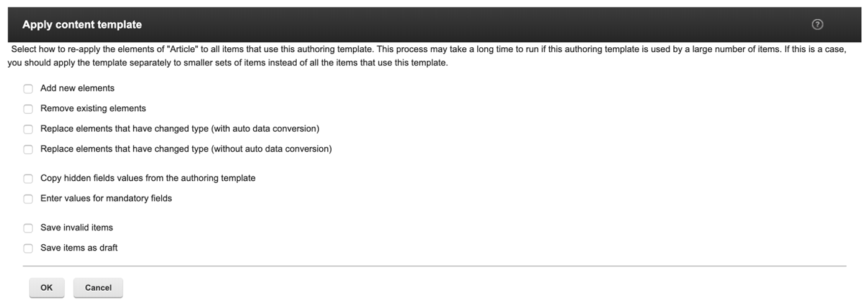This screenshot has height=307, width=868.
Task: Tick the checkbox beside Remove existing elements
Action: pos(28,109)
